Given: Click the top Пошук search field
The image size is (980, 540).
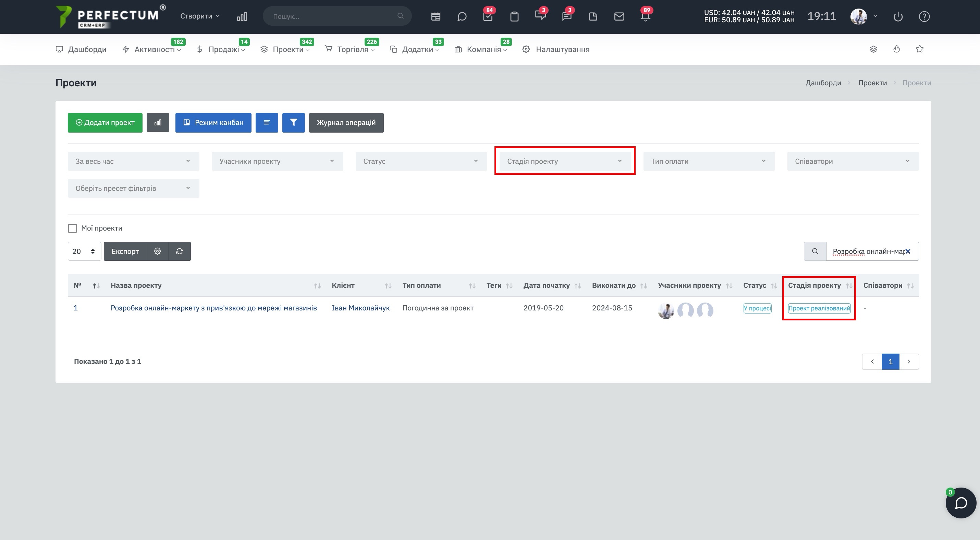Looking at the screenshot, I should [337, 16].
